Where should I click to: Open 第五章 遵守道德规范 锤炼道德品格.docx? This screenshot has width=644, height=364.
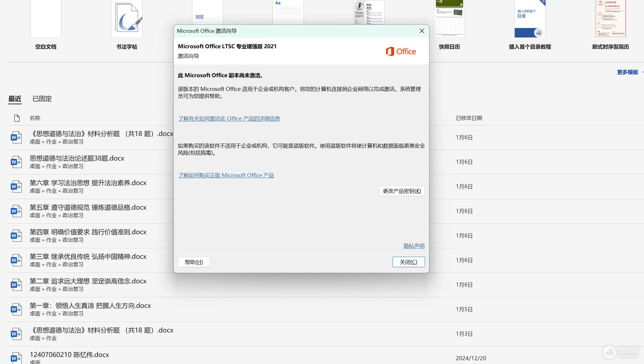88,207
